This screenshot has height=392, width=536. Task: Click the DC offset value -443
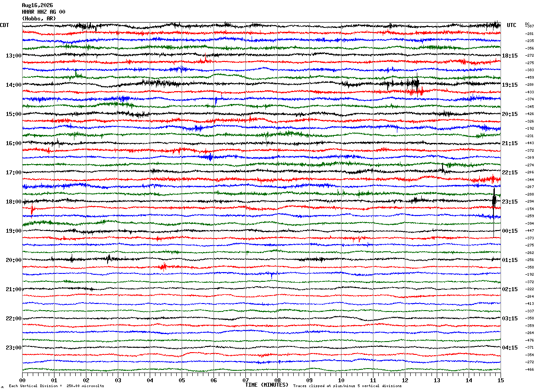coord(529,143)
